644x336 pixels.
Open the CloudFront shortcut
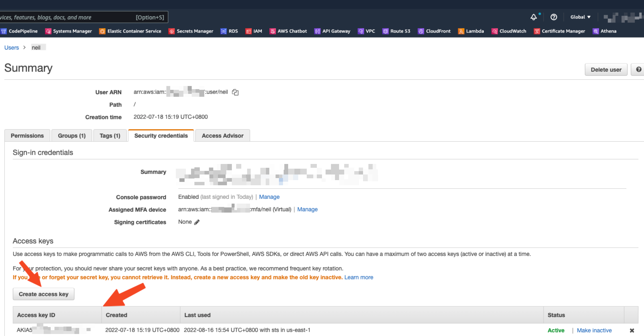[434, 31]
